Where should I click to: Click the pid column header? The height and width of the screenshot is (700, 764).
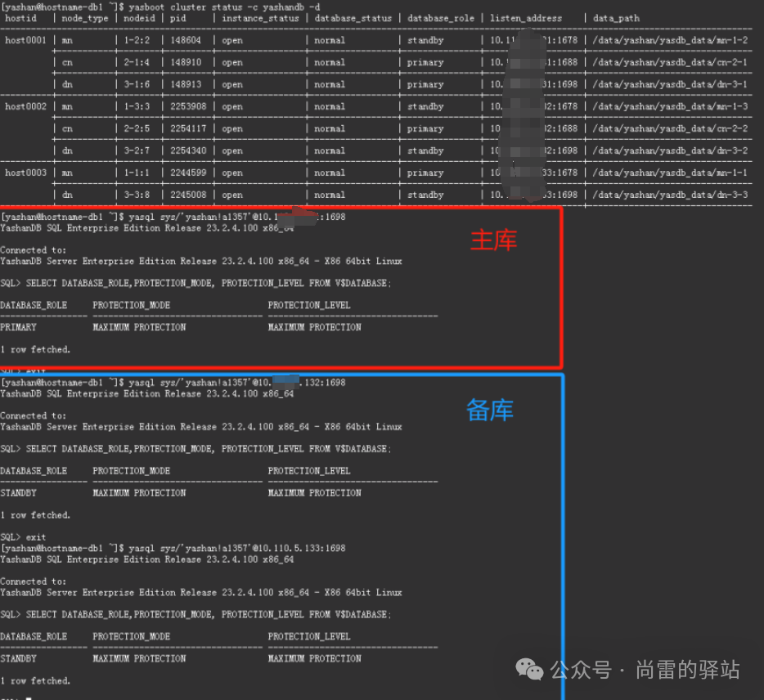[x=178, y=19]
